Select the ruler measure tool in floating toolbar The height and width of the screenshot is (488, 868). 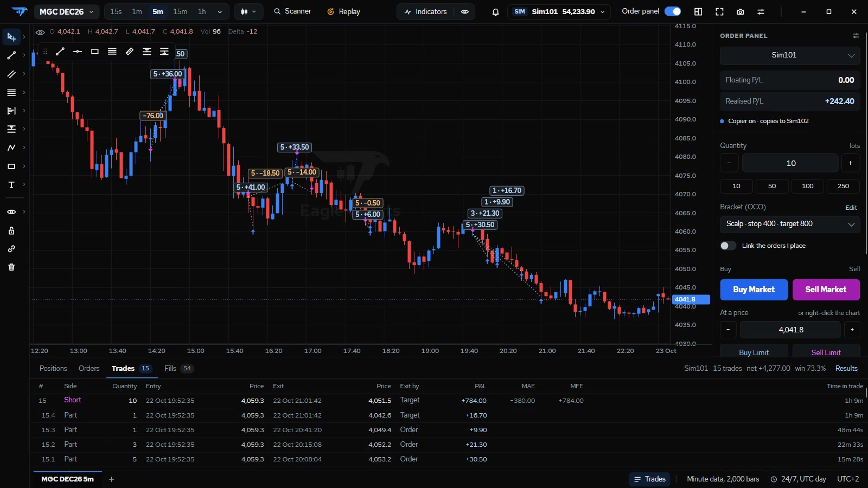130,52
